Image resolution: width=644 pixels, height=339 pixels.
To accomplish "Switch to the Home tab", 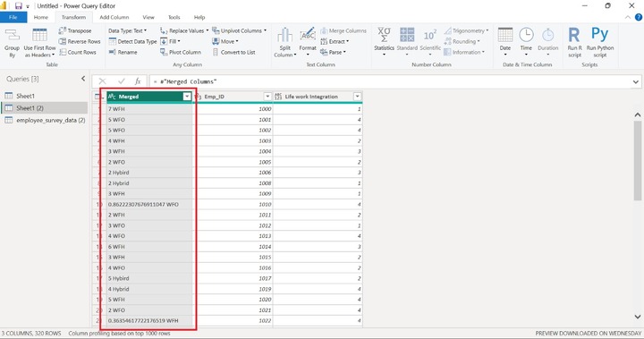I will 40,17.
